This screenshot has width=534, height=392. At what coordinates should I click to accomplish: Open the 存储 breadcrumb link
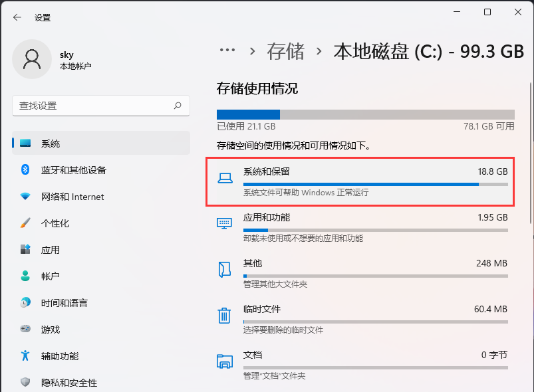click(285, 50)
